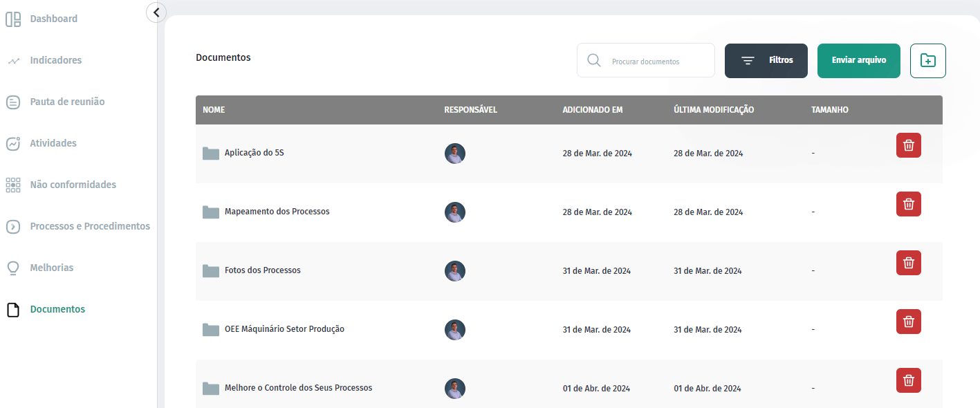
Task: Select the Melhorias lightbulb icon
Action: [13, 268]
